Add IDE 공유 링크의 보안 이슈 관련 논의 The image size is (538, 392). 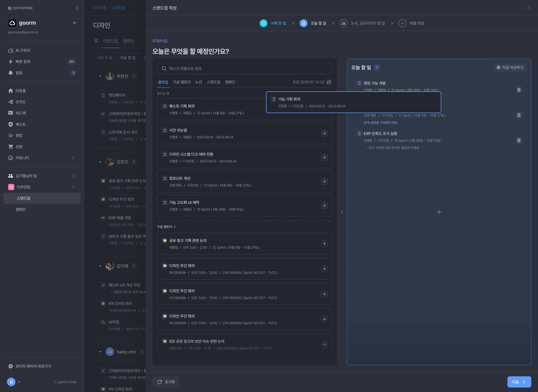point(324,344)
